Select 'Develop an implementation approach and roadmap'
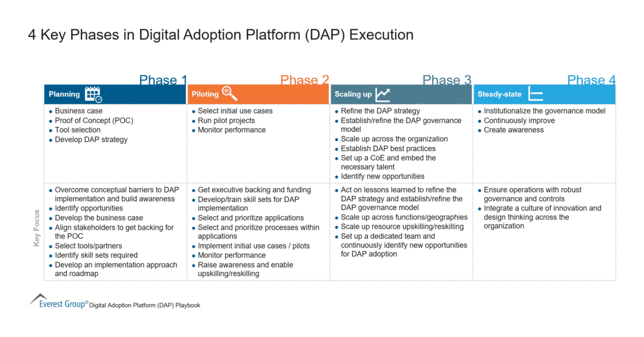 (x=116, y=269)
